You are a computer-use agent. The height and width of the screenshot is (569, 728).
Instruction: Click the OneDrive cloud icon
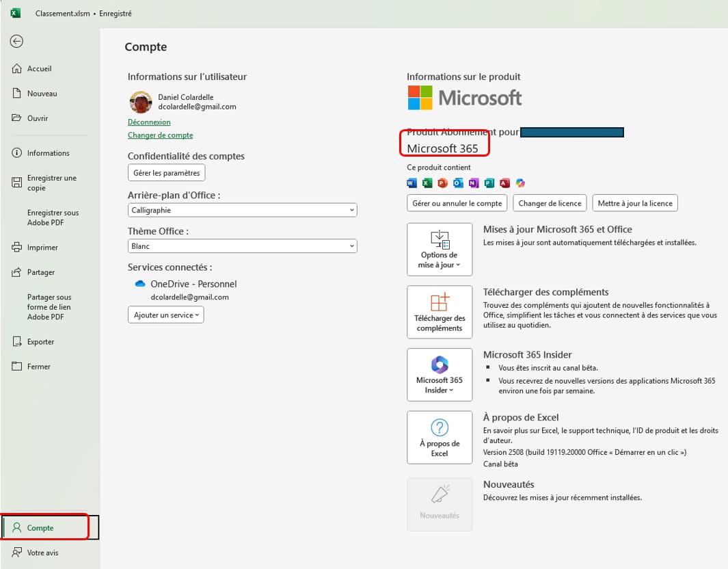[139, 284]
